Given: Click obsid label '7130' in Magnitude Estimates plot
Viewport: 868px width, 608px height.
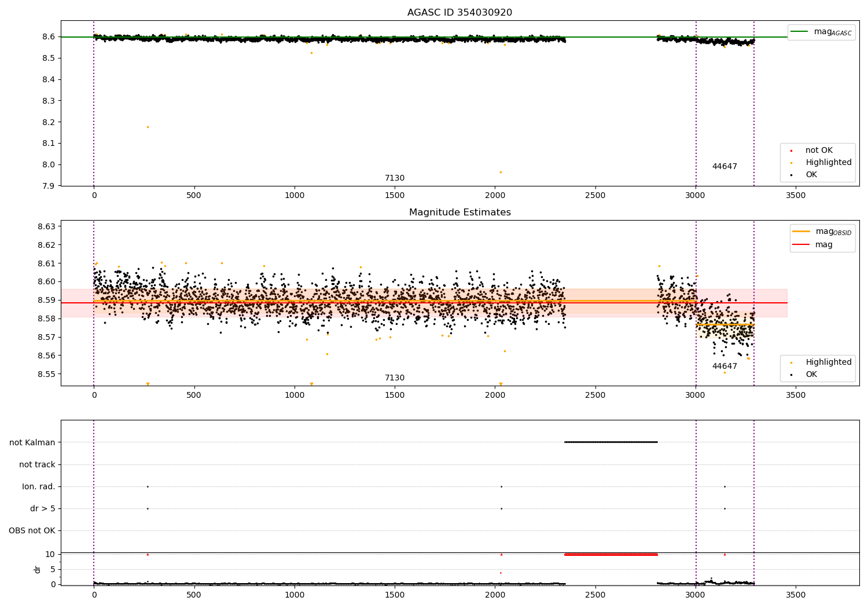Looking at the screenshot, I should 395,378.
